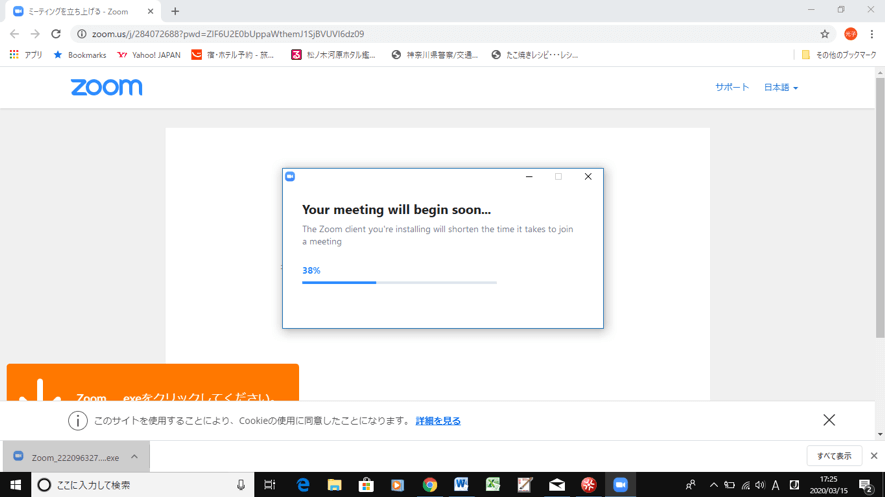Viewport: 885px width, 497px height.
Task: Open the media player taskbar icon
Action: click(x=398, y=485)
